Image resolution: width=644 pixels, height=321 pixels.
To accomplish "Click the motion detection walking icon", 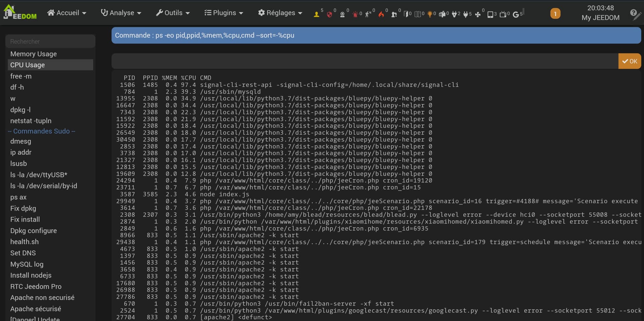I will click(x=368, y=14).
